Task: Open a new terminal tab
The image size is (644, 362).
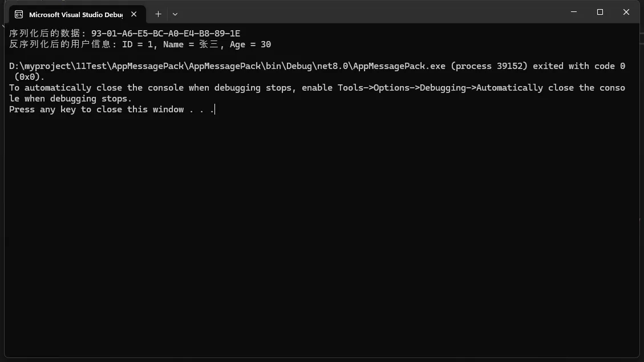Action: [x=158, y=14]
